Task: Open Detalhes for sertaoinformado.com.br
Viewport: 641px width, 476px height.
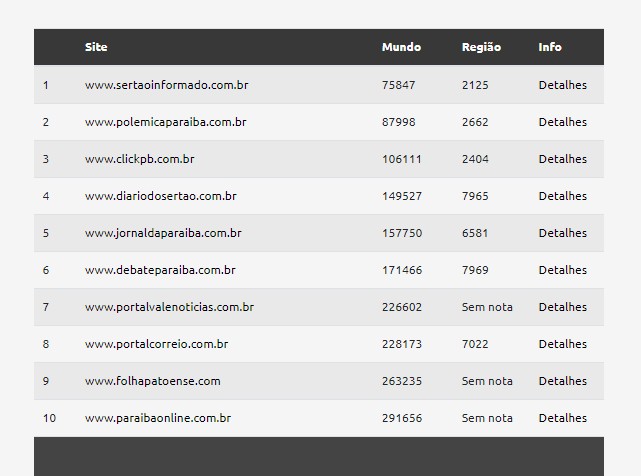Action: click(x=563, y=85)
